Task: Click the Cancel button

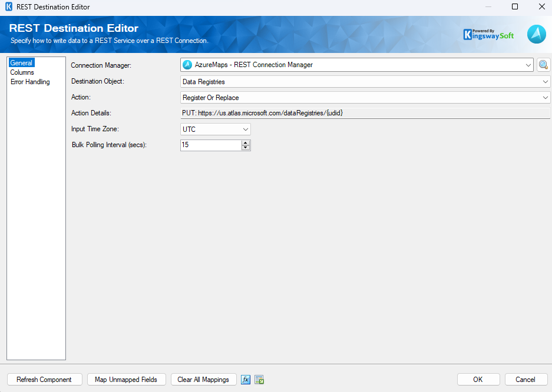Action: click(x=525, y=380)
